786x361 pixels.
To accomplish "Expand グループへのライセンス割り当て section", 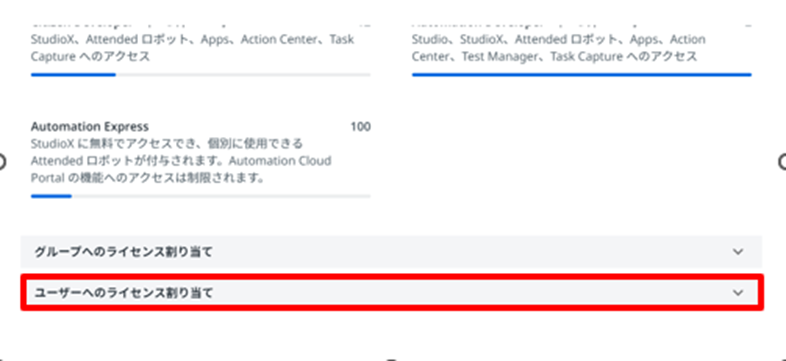I will coord(391,252).
